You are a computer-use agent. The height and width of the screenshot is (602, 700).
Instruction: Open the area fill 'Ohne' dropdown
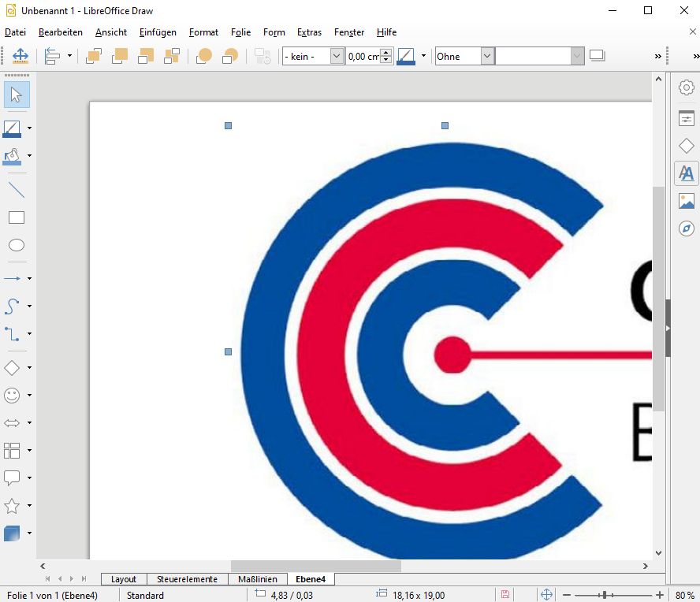487,56
